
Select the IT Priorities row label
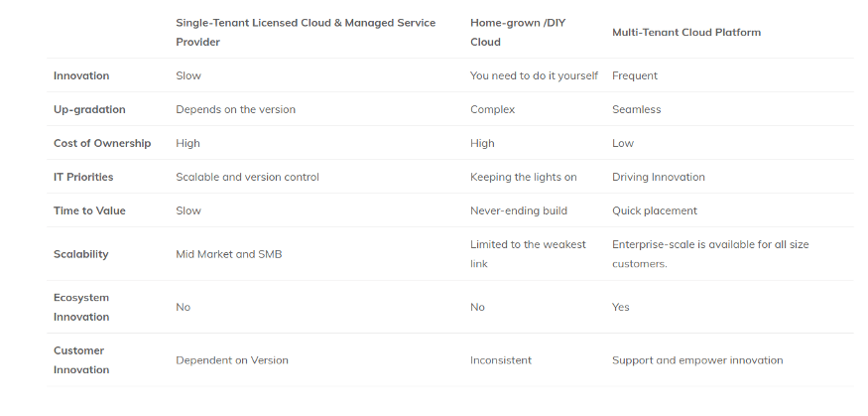(x=83, y=177)
